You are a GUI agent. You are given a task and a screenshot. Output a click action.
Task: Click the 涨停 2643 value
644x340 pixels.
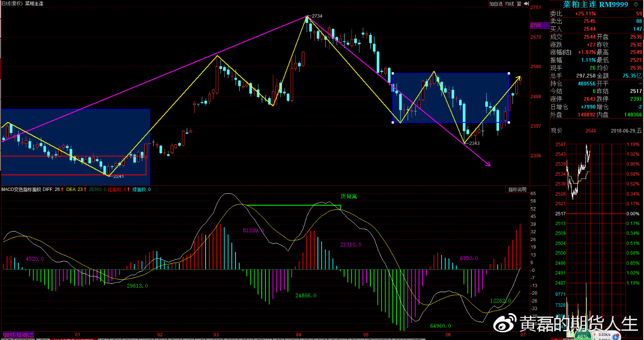click(589, 99)
